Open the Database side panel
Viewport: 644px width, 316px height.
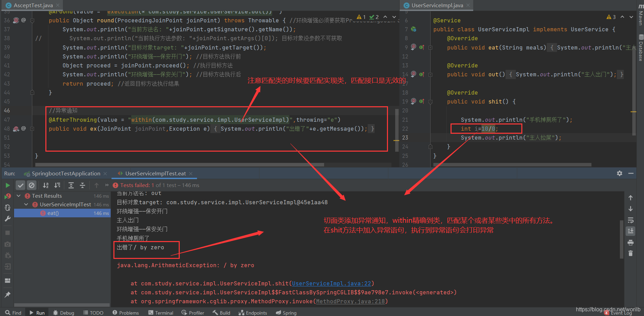(x=641, y=48)
